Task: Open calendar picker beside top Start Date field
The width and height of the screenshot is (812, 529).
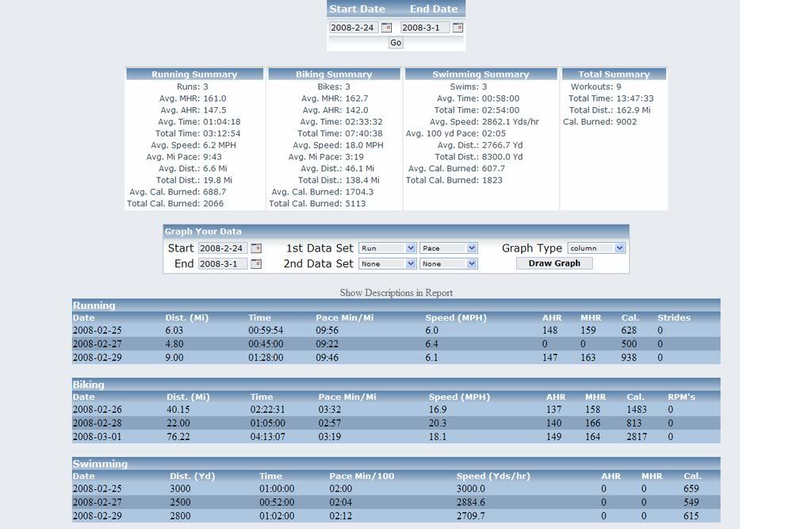Action: tap(386, 28)
